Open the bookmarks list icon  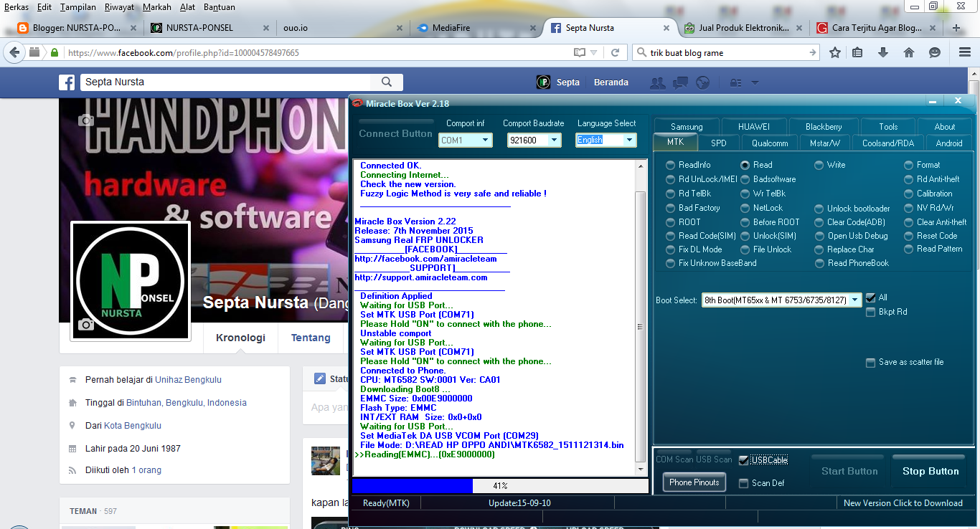click(857, 52)
